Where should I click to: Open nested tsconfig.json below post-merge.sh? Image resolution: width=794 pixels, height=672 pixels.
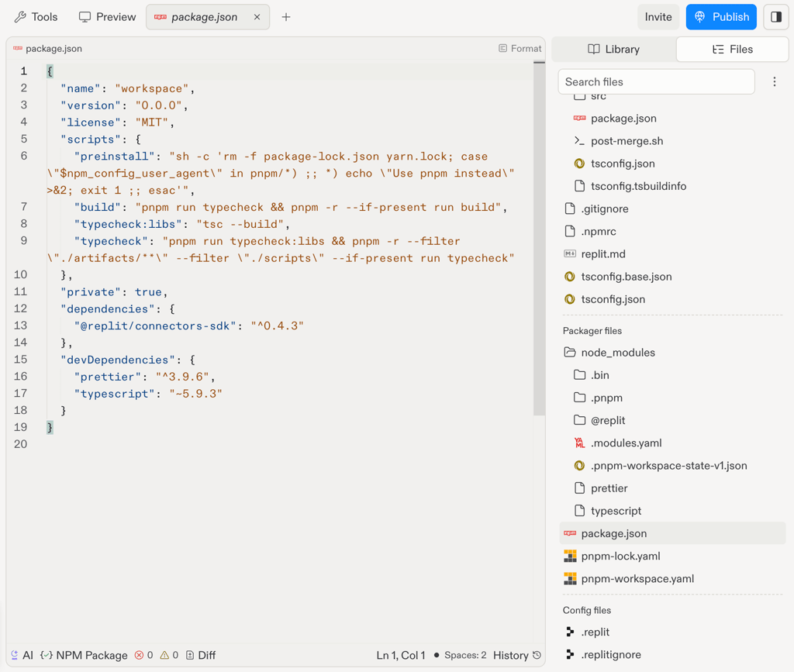pos(623,164)
